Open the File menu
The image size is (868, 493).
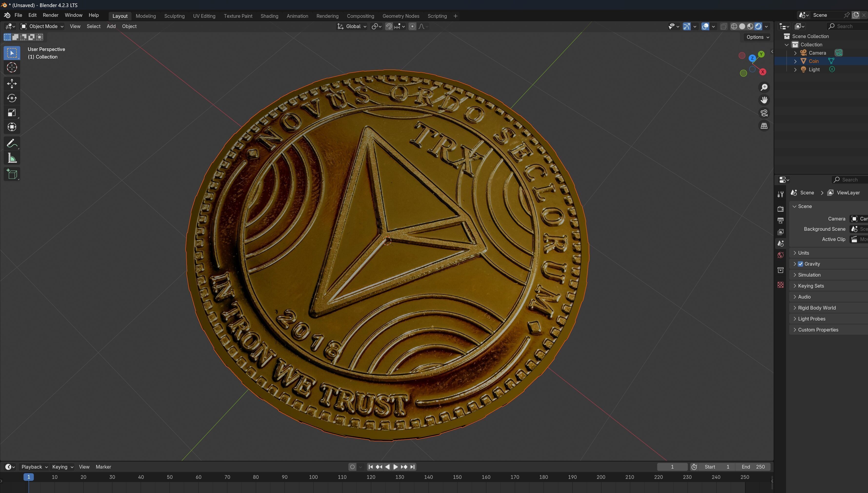pyautogui.click(x=18, y=15)
